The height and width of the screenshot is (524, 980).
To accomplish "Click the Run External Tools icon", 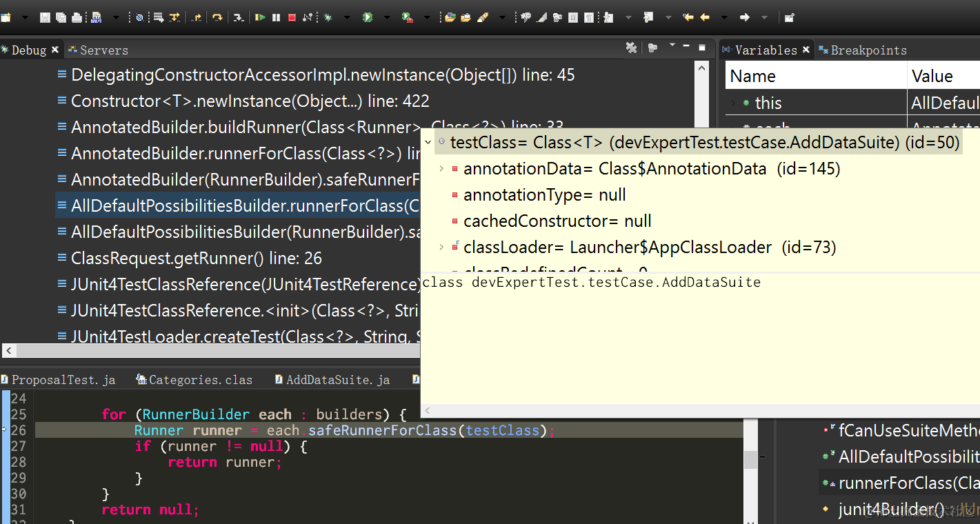I will point(408,17).
